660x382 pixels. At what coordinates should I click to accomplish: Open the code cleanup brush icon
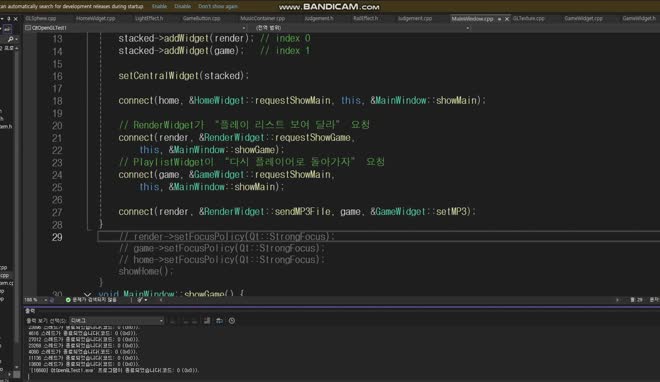(x=140, y=300)
